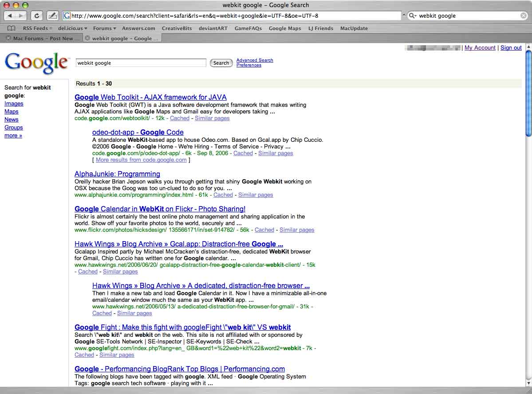Click the toolbar search field with webkit google
Image resolution: width=532 pixels, height=394 pixels.
[x=468, y=16]
